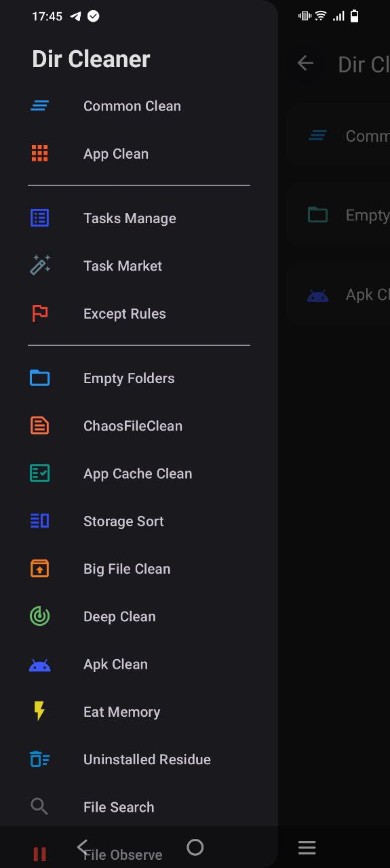390x868 pixels.
Task: Select App Cache Clean in drawer
Action: click(139, 473)
